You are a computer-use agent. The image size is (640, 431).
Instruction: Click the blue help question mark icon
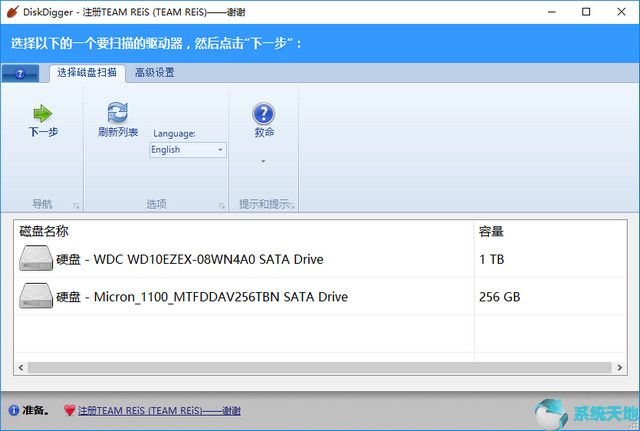(x=264, y=113)
